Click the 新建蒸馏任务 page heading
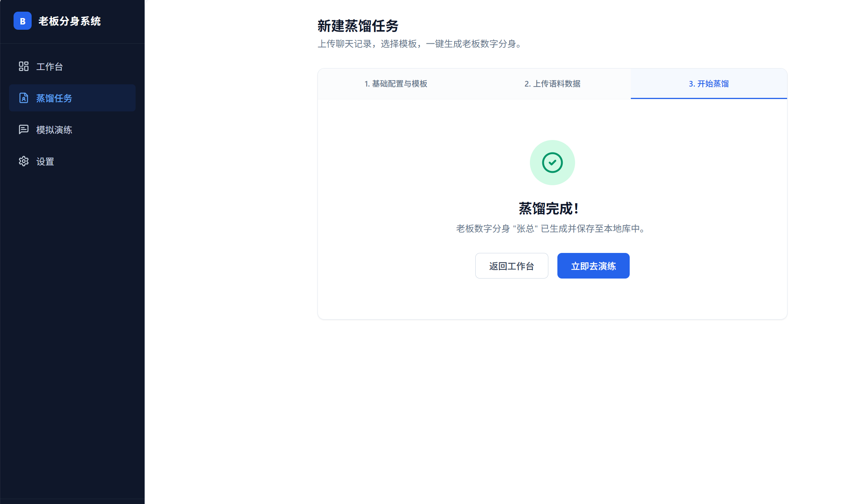This screenshot has height=504, width=847. [x=358, y=26]
